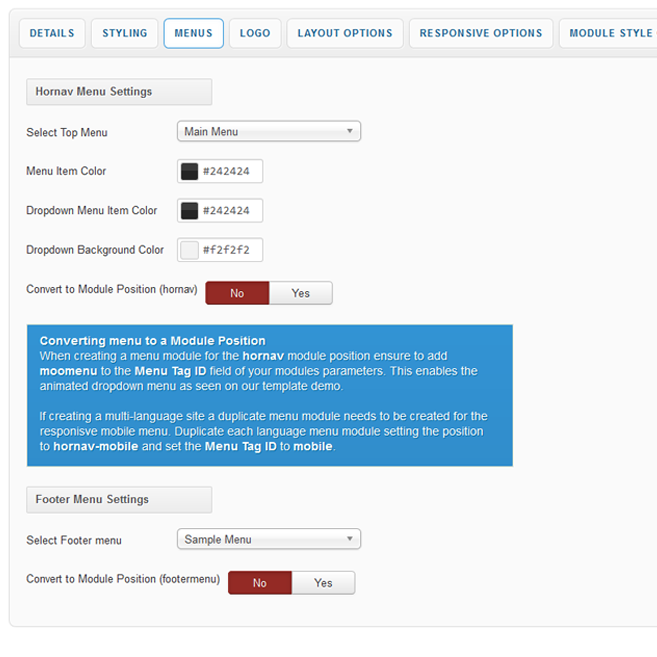Select No for footermenu module position

pyautogui.click(x=260, y=583)
